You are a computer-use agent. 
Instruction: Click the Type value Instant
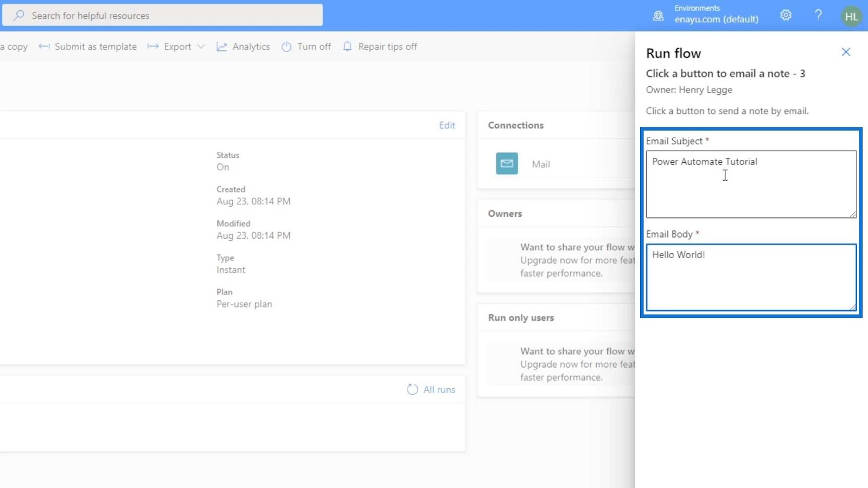tap(231, 270)
